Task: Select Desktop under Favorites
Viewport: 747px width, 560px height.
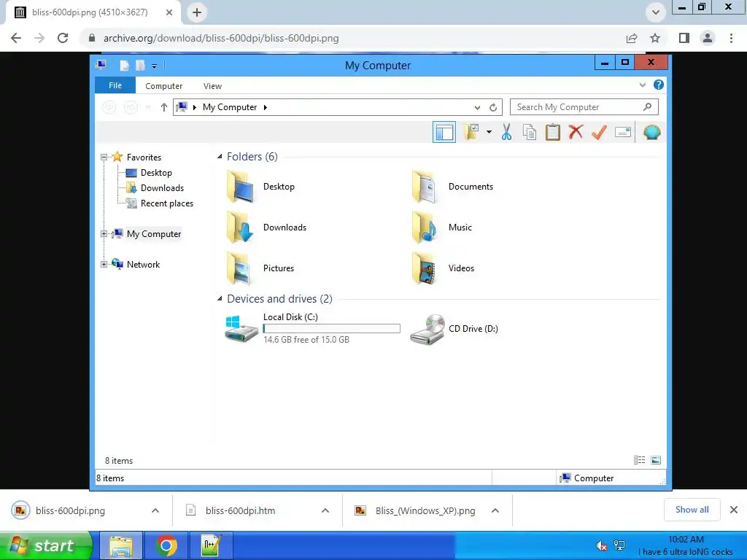Action: 156,172
